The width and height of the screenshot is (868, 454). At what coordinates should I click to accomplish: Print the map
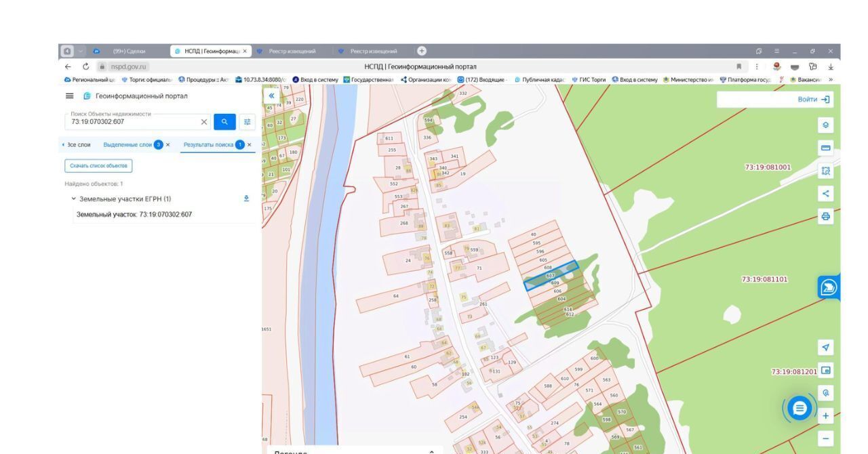[825, 217]
